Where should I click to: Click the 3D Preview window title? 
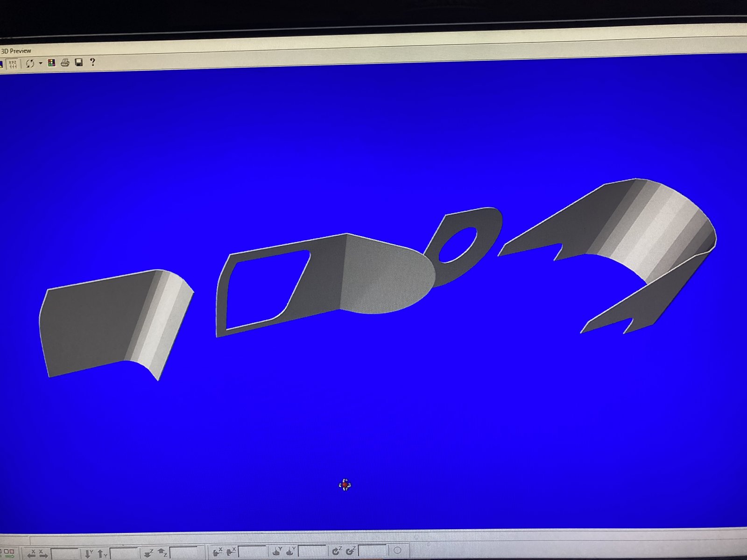click(16, 51)
